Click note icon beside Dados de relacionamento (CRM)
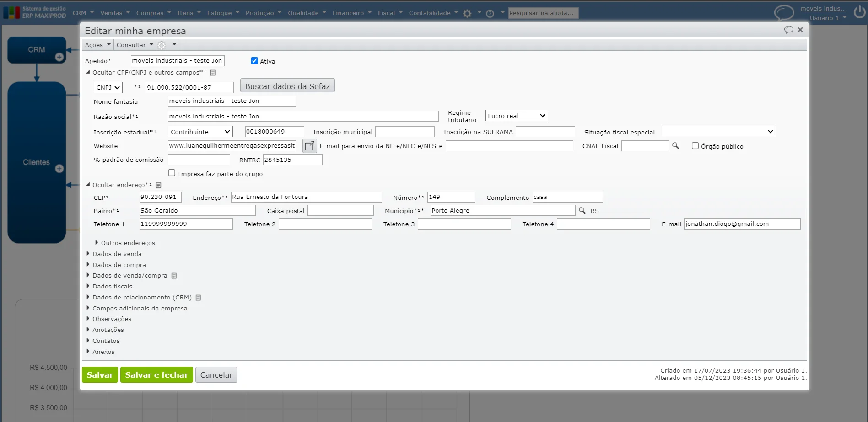 (199, 298)
